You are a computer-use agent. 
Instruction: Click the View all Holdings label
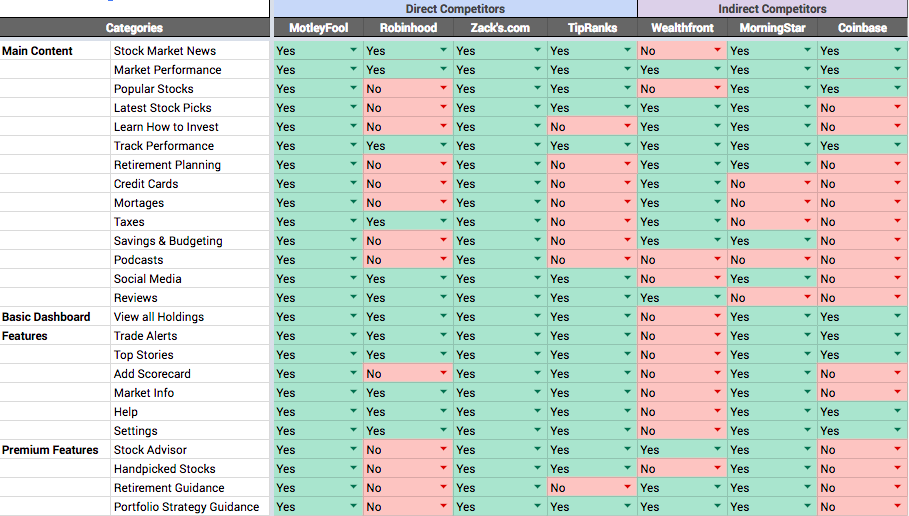coord(159,317)
